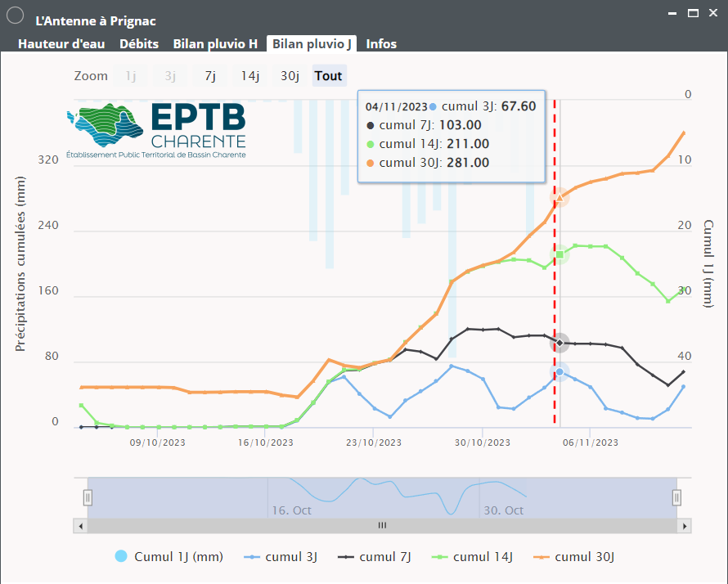728x584 pixels.
Task: Click the tooltip value 67.60
Action: click(519, 106)
